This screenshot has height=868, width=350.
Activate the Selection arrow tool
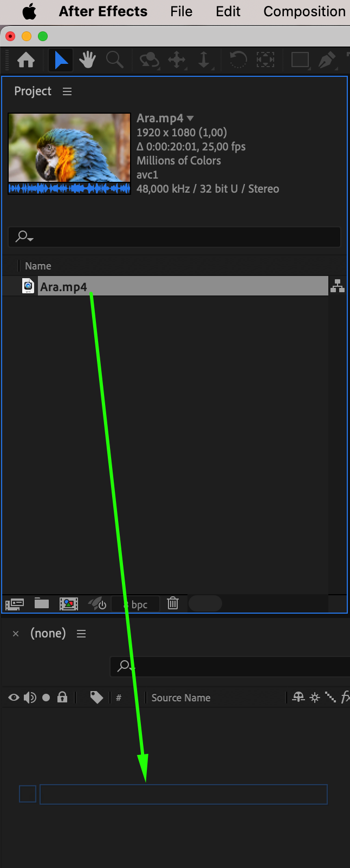click(61, 60)
